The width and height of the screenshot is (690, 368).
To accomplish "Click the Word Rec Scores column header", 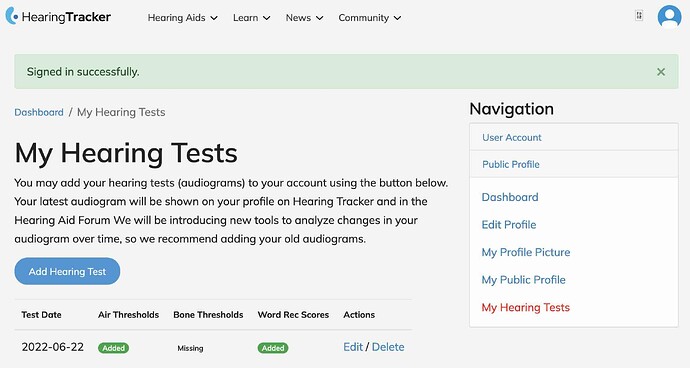I will click(293, 315).
